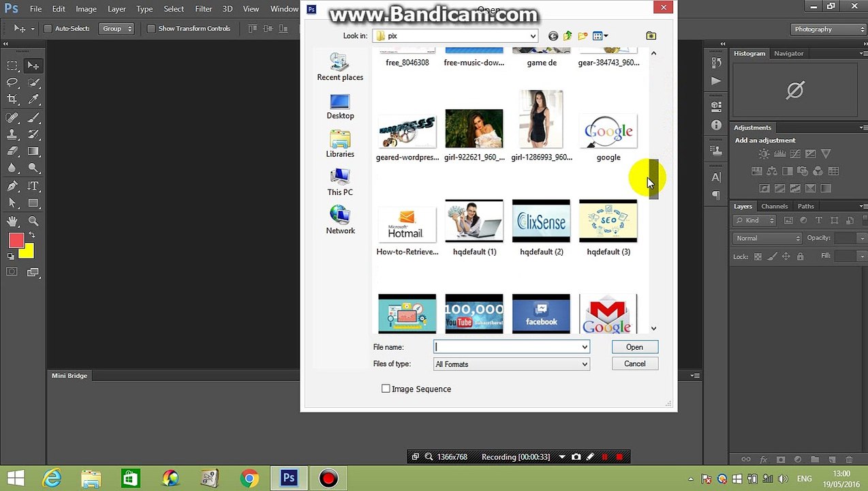Go back to last folder visited
Image resolution: width=868 pixels, height=491 pixels.
click(553, 35)
